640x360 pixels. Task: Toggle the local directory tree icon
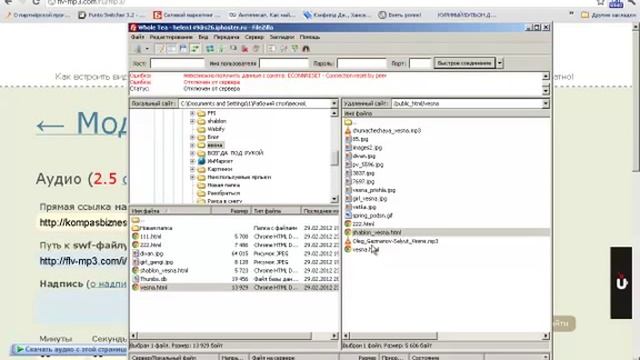coord(172,49)
